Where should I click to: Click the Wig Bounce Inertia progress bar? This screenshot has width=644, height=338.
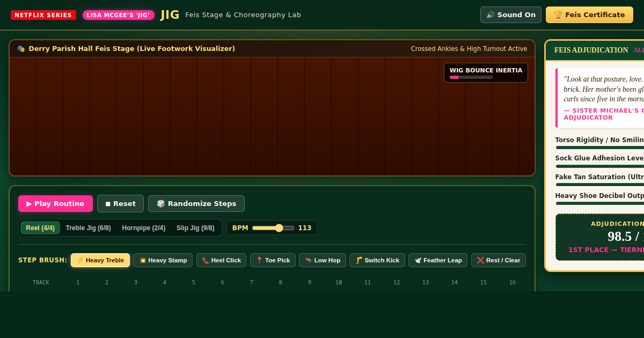(x=471, y=77)
